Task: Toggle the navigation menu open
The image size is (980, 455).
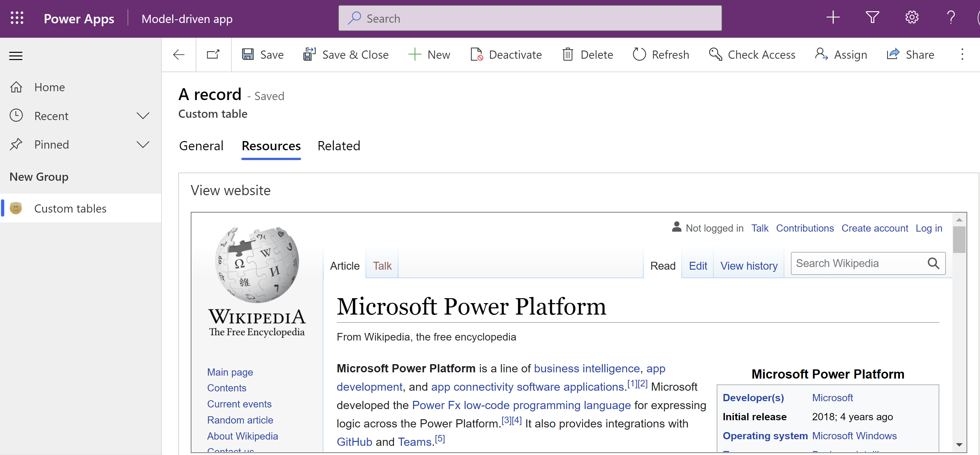Action: (16, 55)
